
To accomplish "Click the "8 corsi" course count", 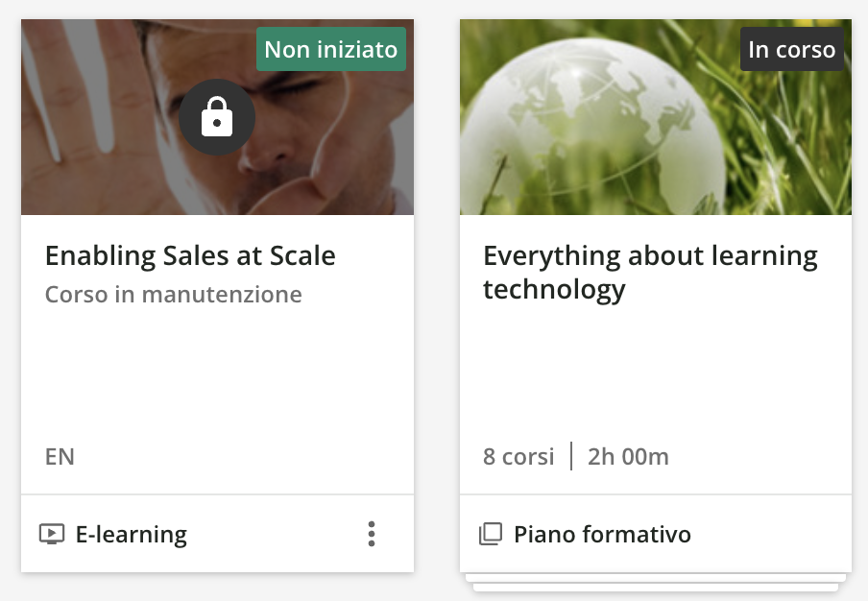I will pyautogui.click(x=518, y=456).
